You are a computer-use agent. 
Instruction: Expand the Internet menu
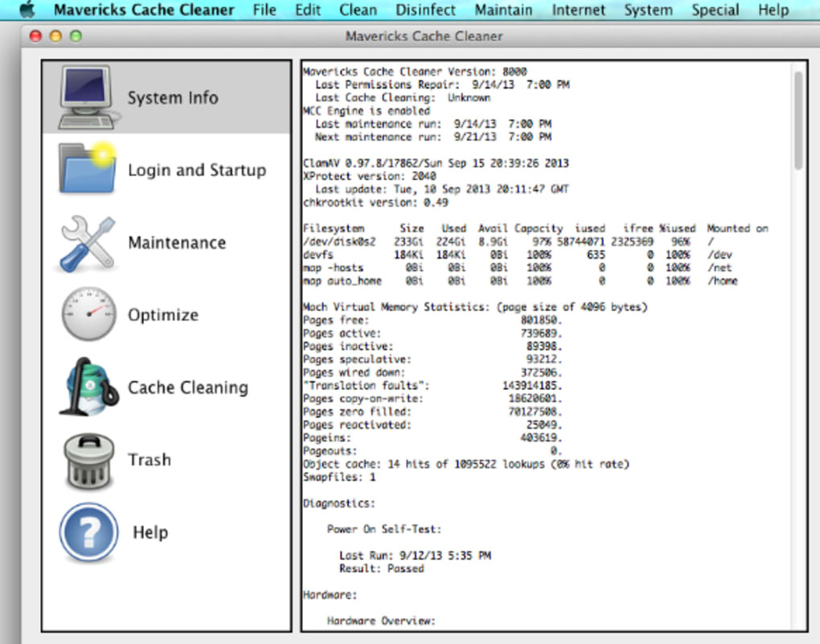[579, 10]
